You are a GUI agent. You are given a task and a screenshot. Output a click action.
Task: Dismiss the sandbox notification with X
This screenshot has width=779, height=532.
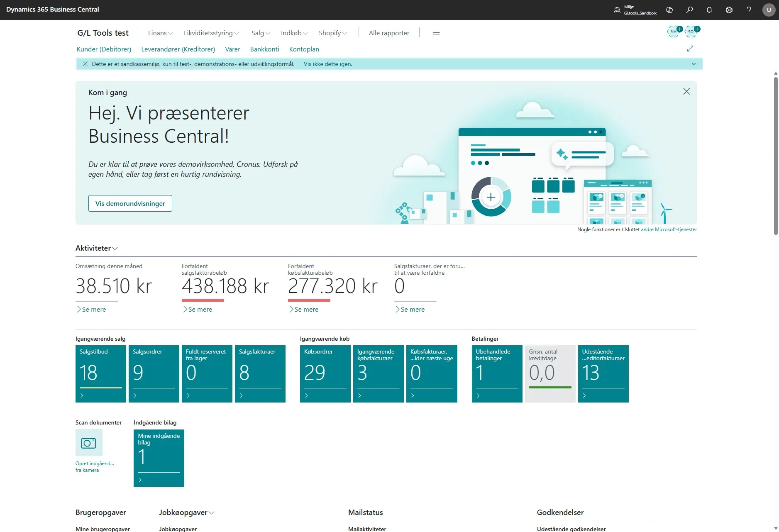(85, 64)
